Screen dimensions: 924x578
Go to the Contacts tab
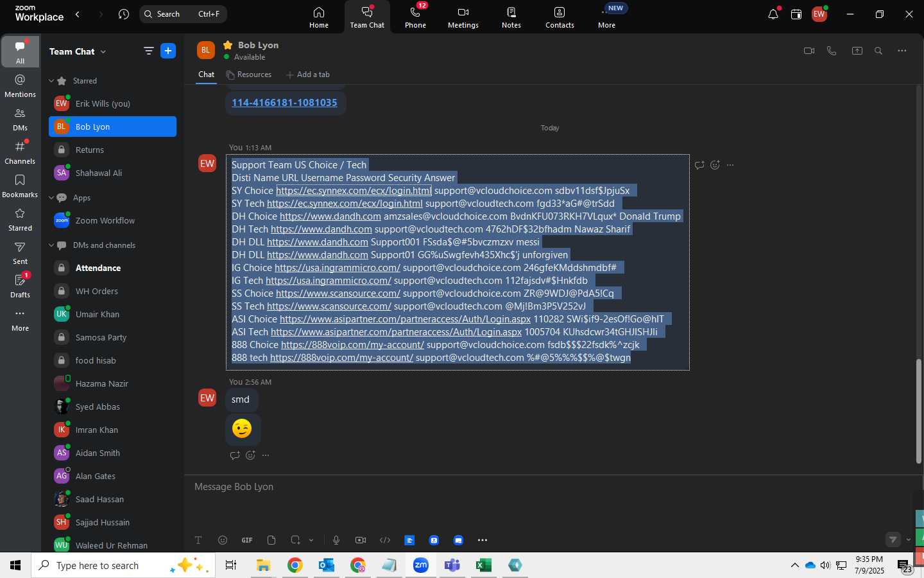[x=560, y=17]
